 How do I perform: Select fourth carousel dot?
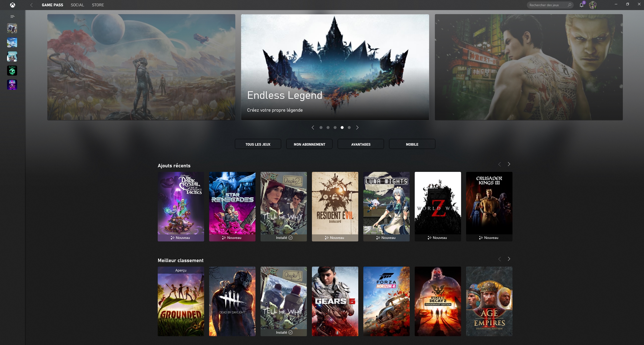[x=342, y=128]
